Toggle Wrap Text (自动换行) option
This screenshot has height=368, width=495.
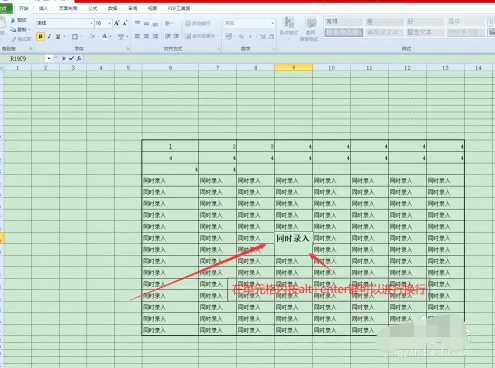point(198,23)
